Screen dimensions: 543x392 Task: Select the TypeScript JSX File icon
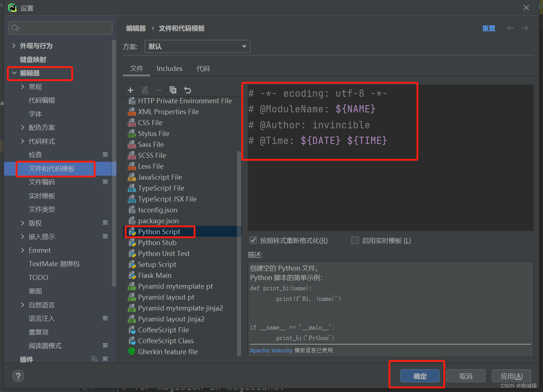pos(132,199)
